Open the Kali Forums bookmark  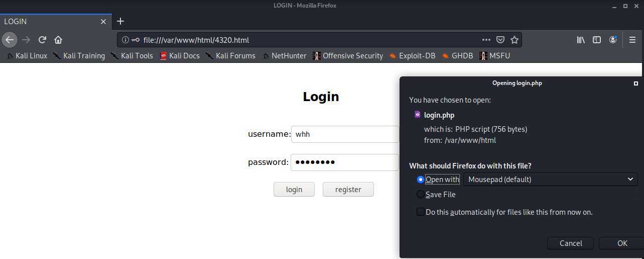(230, 56)
